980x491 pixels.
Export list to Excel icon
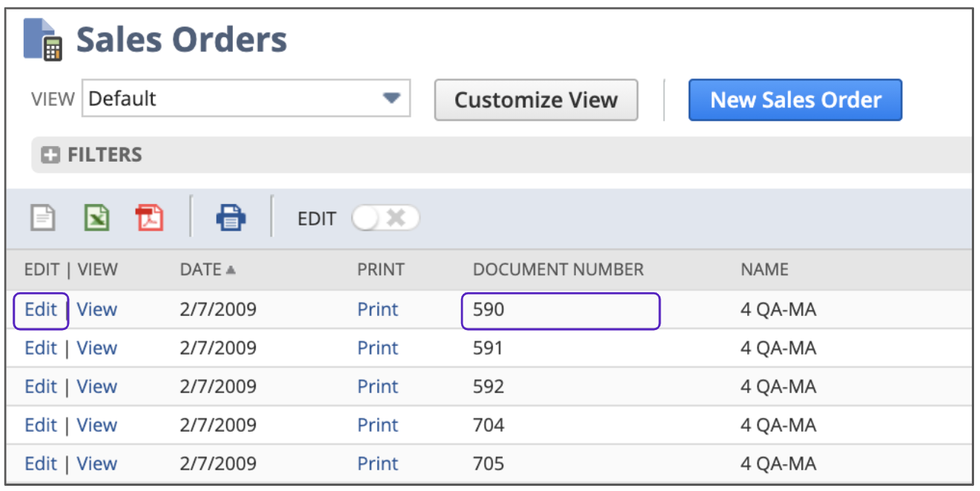pyautogui.click(x=96, y=219)
